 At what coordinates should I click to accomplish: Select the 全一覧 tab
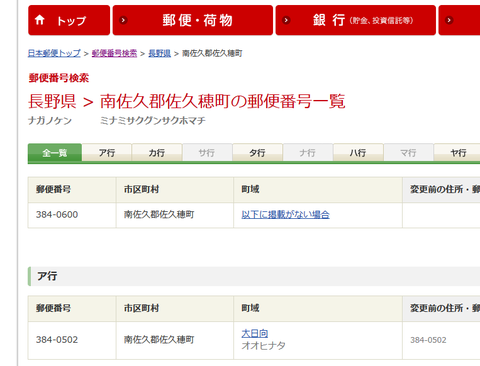55,153
